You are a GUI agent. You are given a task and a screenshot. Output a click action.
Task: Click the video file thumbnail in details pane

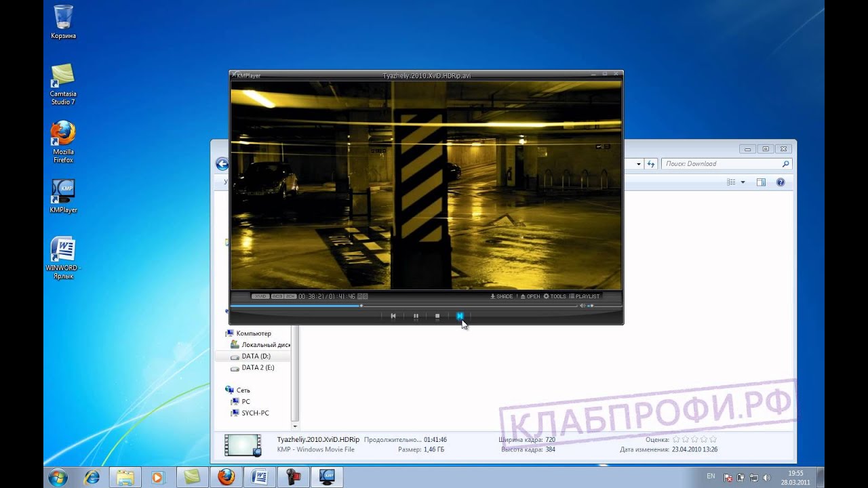[243, 445]
